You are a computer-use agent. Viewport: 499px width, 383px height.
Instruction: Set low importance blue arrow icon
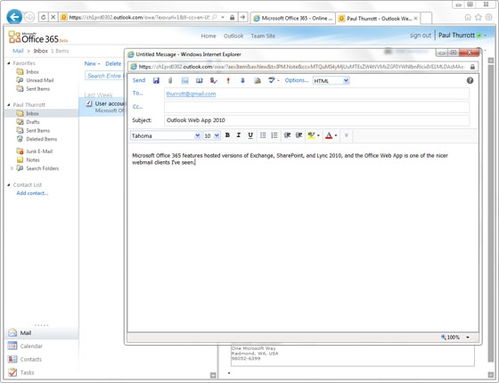pyautogui.click(x=243, y=80)
